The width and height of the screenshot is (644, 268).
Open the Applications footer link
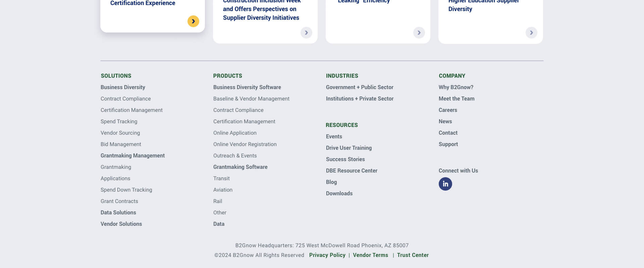click(x=115, y=178)
